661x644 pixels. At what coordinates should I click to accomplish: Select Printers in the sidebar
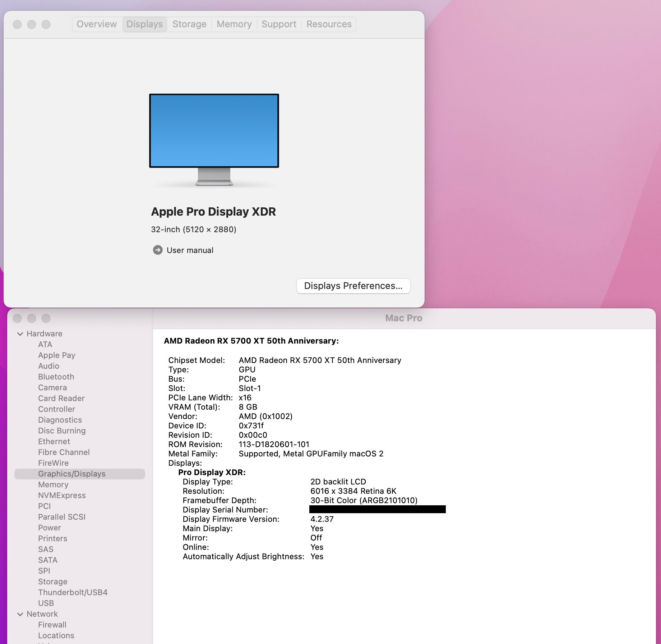53,538
